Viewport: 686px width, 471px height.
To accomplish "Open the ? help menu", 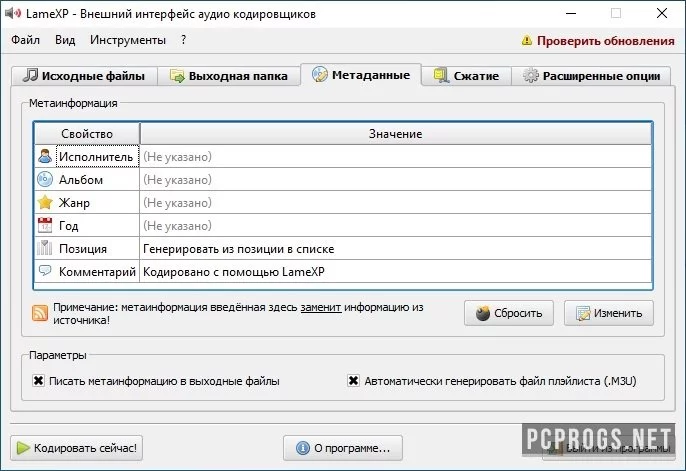I will (x=183, y=40).
